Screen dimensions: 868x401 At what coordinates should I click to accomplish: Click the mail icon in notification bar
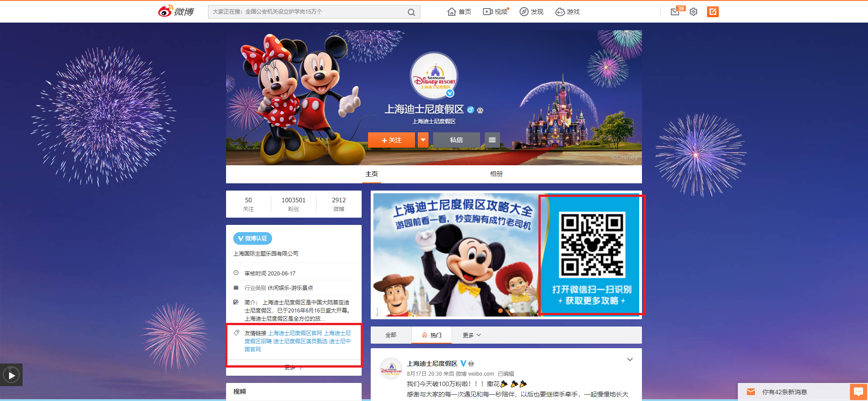pyautogui.click(x=751, y=392)
